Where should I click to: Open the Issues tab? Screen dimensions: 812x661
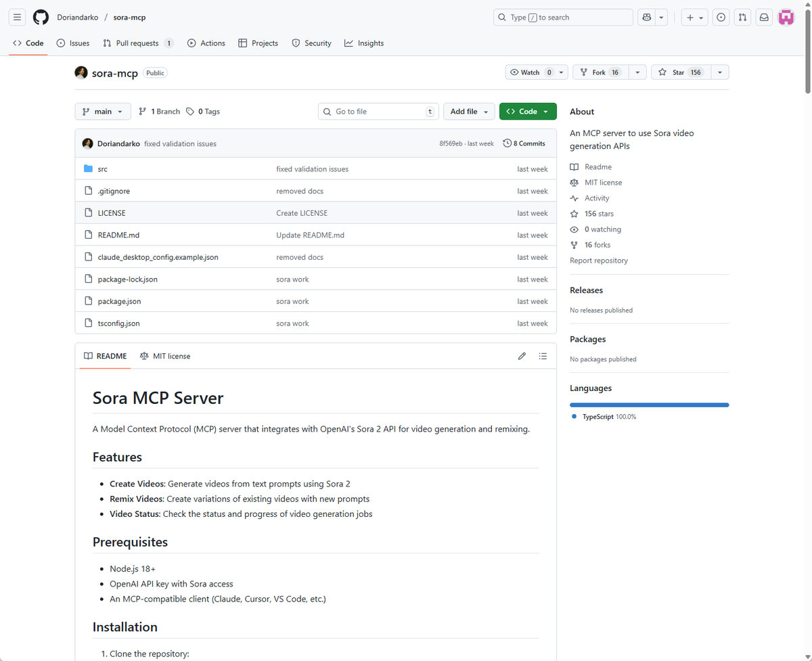pos(73,43)
